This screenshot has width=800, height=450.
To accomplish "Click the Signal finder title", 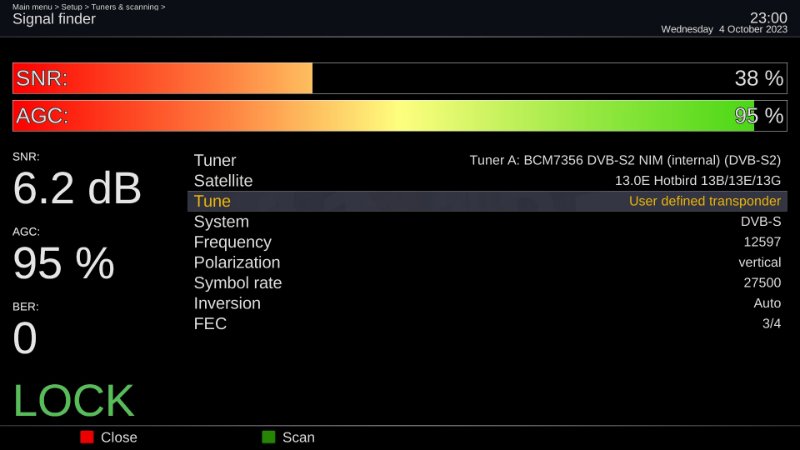I will point(54,19).
